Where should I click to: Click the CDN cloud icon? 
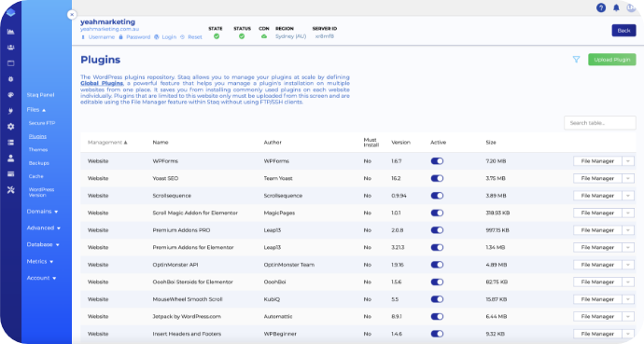(264, 36)
